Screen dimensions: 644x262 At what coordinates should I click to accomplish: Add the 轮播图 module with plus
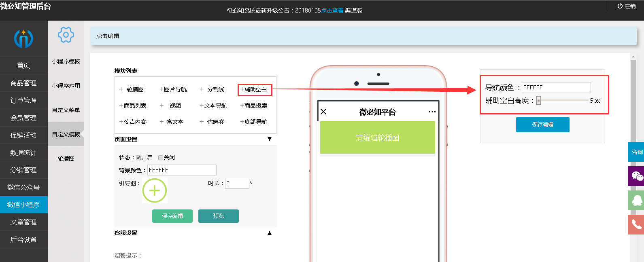click(x=121, y=89)
